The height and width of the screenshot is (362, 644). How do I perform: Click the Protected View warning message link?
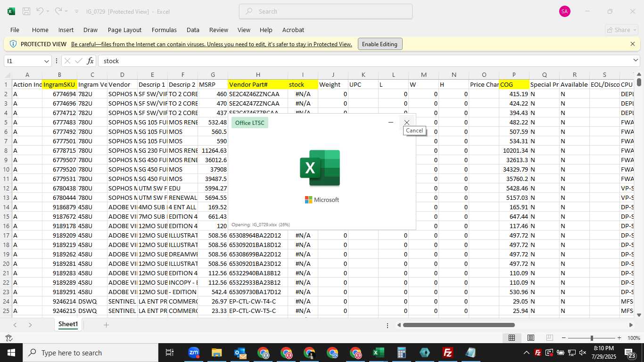tap(211, 44)
